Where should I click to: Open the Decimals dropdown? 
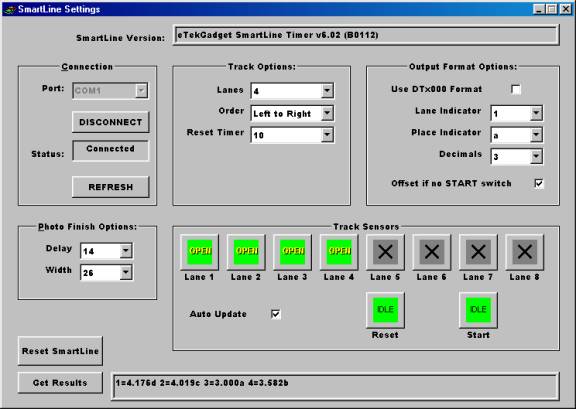[x=536, y=157]
